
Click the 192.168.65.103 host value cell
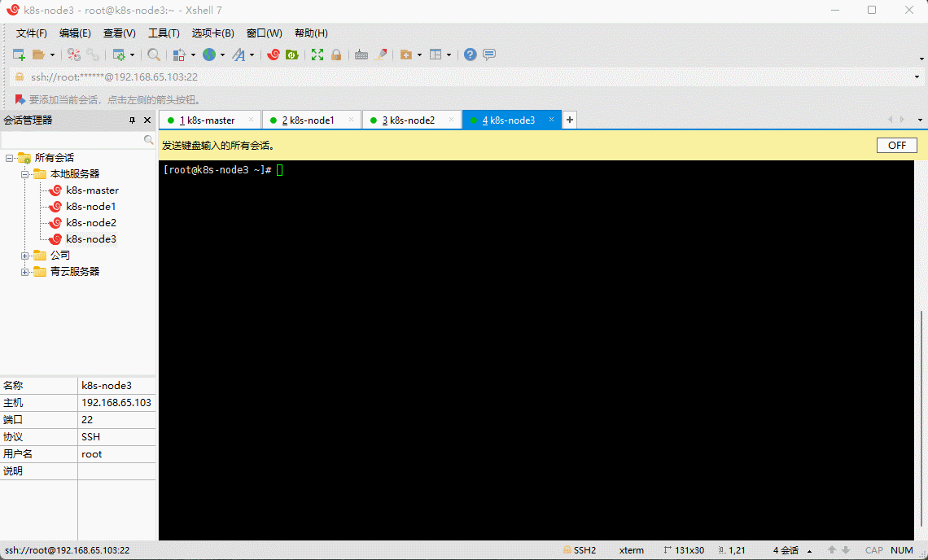pyautogui.click(x=116, y=403)
